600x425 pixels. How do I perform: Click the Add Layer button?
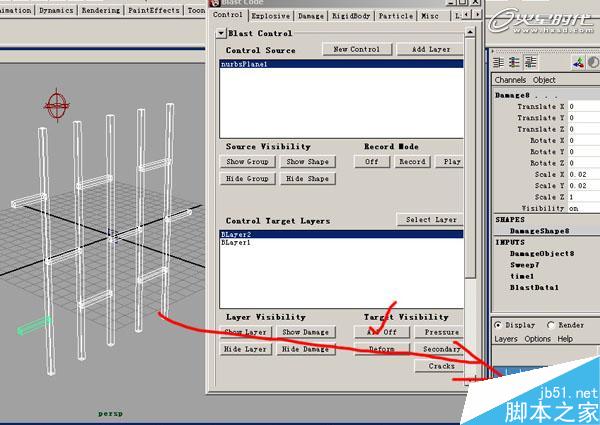(430, 49)
